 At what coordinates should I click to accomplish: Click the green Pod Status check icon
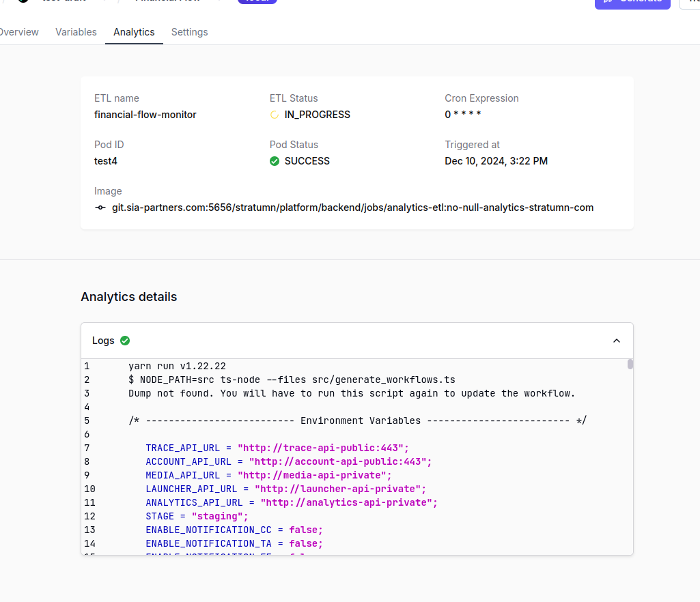tap(275, 161)
